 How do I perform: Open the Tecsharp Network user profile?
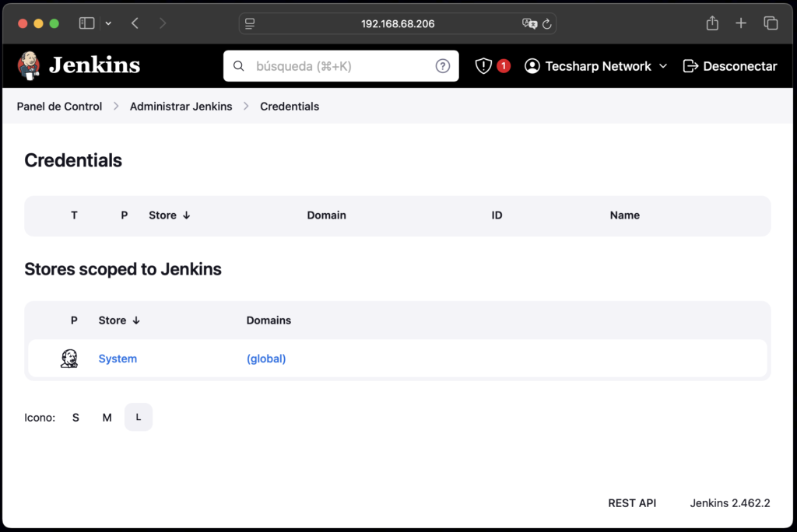[599, 66]
